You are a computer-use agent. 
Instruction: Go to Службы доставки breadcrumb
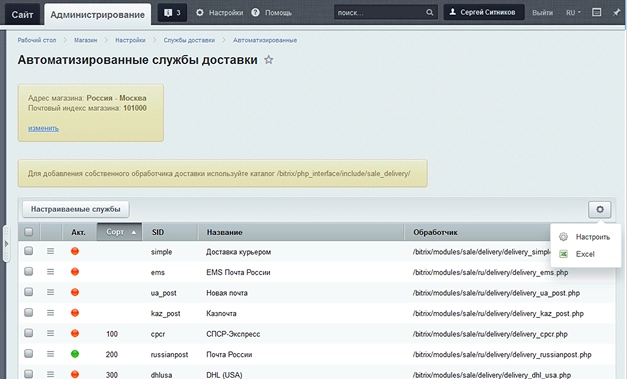[189, 40]
